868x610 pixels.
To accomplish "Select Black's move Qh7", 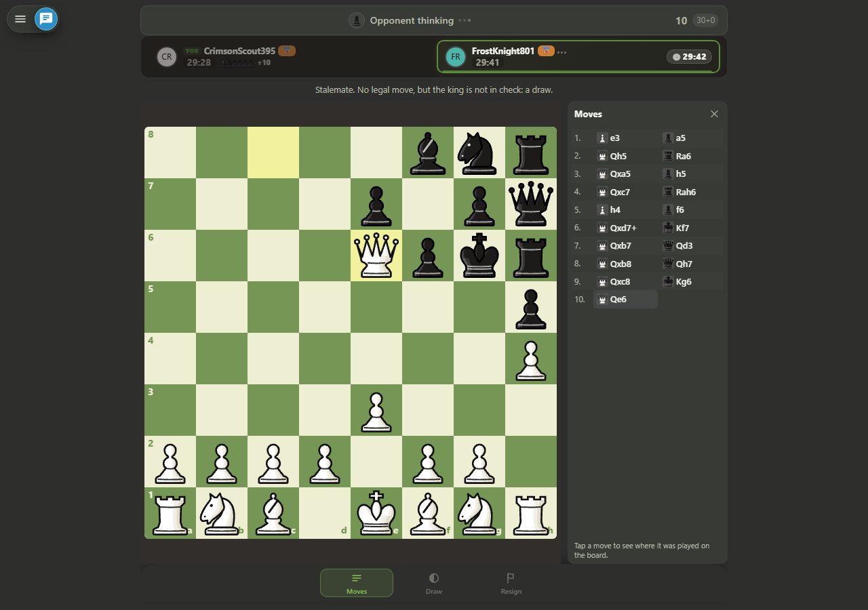I will pos(691,264).
